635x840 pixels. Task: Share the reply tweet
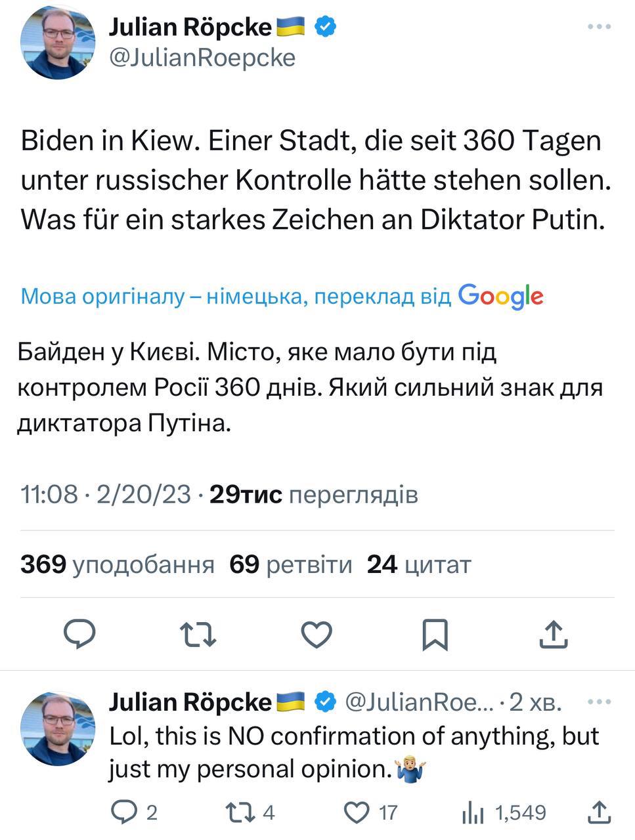click(x=598, y=813)
